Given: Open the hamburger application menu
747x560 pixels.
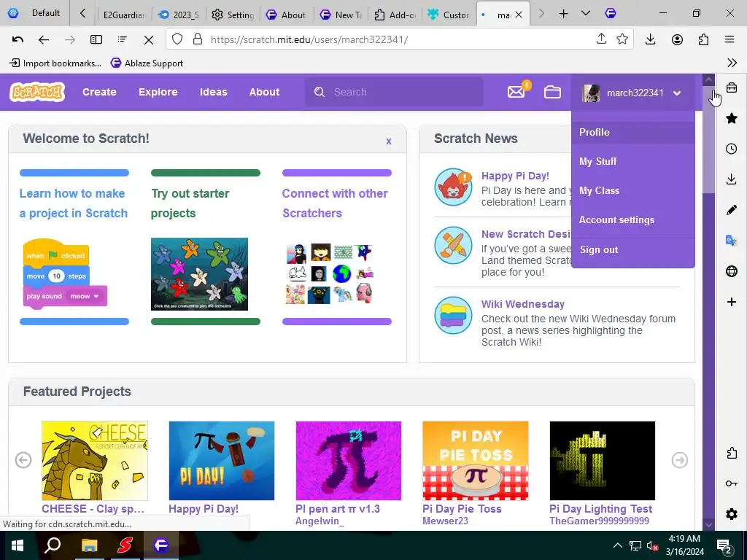Looking at the screenshot, I should pos(729,39).
